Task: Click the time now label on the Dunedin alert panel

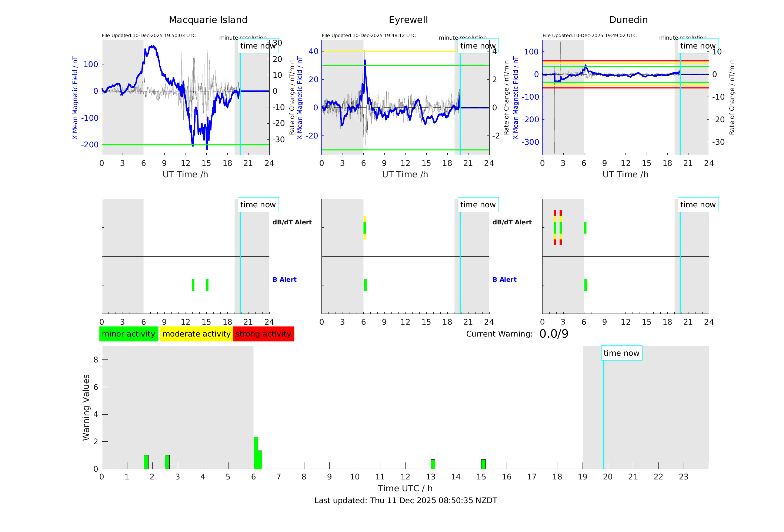Action: pos(698,205)
